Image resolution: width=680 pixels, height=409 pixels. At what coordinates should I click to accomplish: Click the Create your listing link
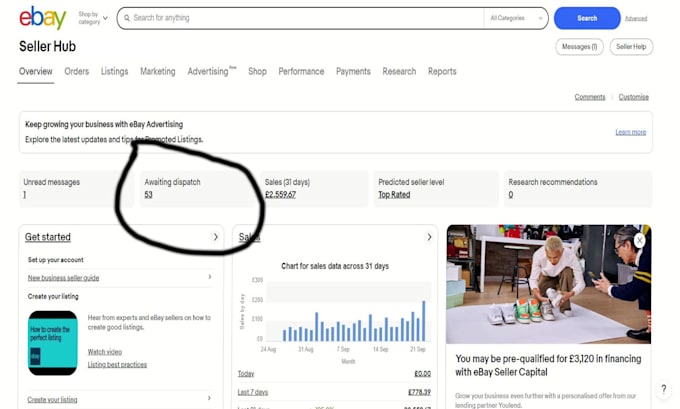coord(52,399)
